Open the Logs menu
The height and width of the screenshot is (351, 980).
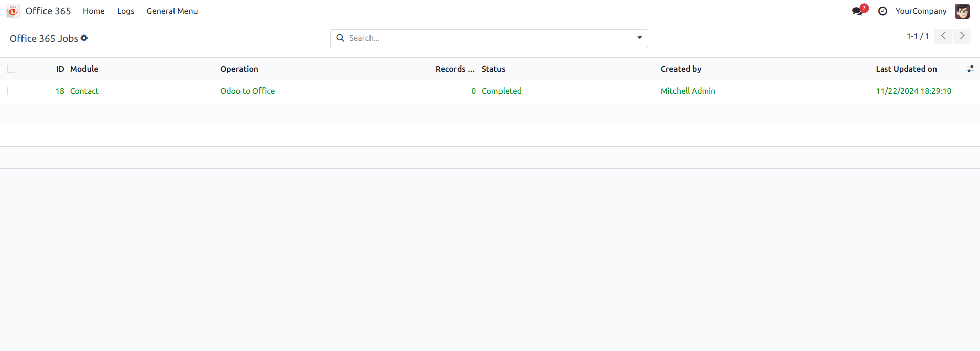coord(125,11)
